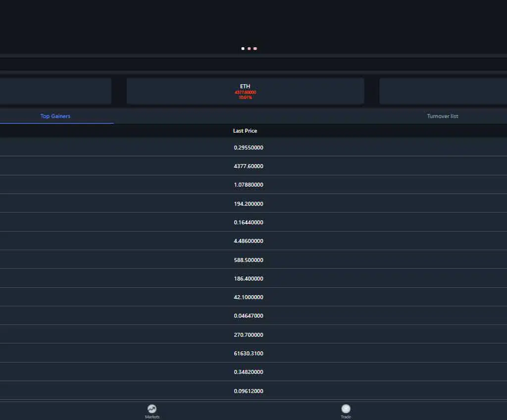Viewport: 507px width, 420px height.
Task: Open the ETH ticker card
Action: click(x=246, y=91)
